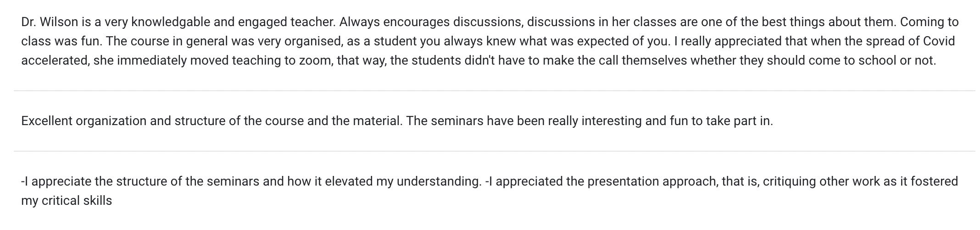Click the divider below the Dr. Wilson comment
Viewport: 980px width, 230px height.
click(x=495, y=91)
